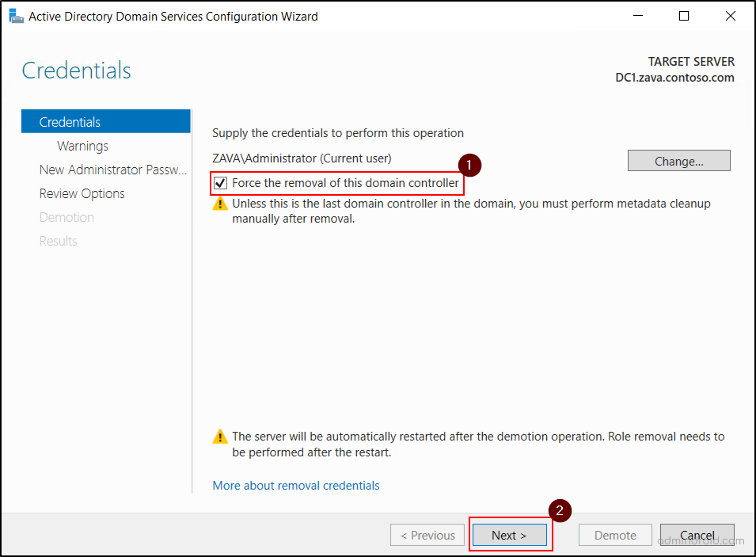Click the red circle badge numbered 2
756x557 pixels.
click(560, 511)
